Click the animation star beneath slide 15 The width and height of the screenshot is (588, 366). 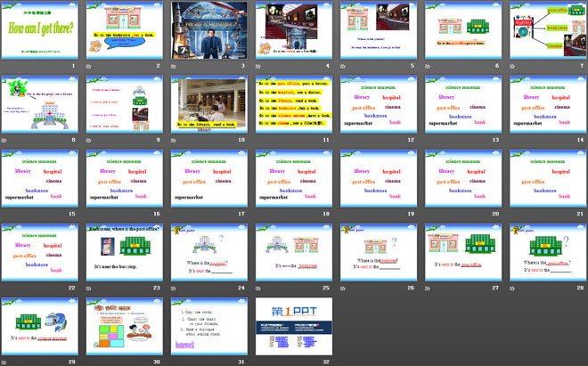pos(5,214)
